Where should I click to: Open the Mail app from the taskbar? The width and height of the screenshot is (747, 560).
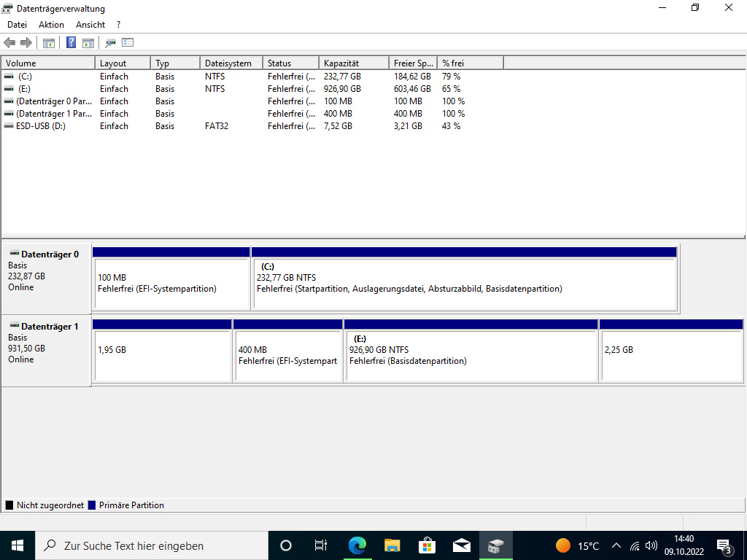point(462,545)
